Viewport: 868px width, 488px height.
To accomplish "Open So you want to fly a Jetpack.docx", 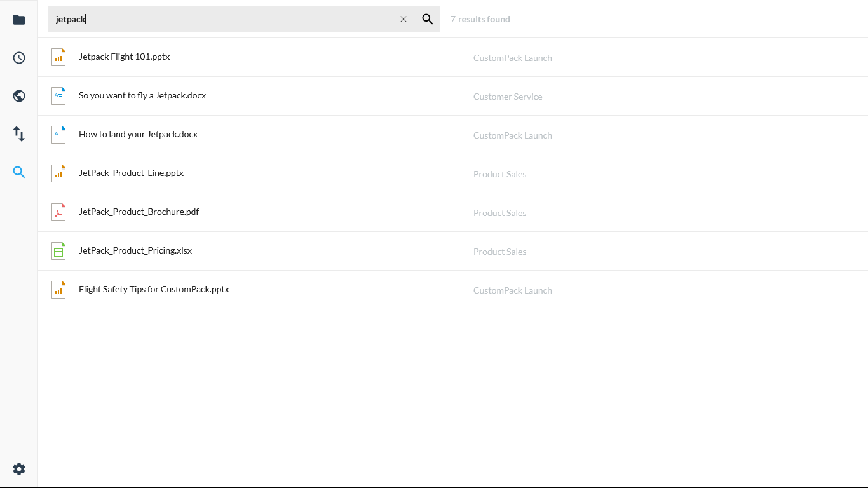I will pyautogui.click(x=142, y=95).
